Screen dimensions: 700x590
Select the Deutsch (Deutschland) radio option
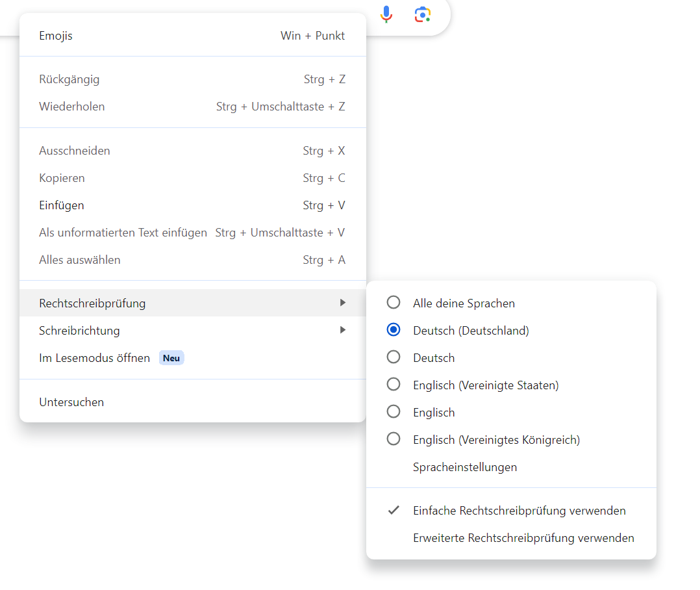[x=394, y=330]
